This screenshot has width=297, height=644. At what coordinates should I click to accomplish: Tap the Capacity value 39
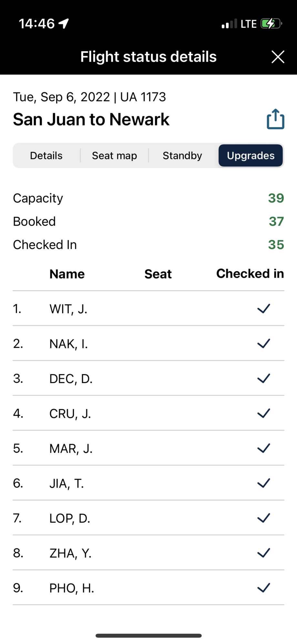(276, 198)
